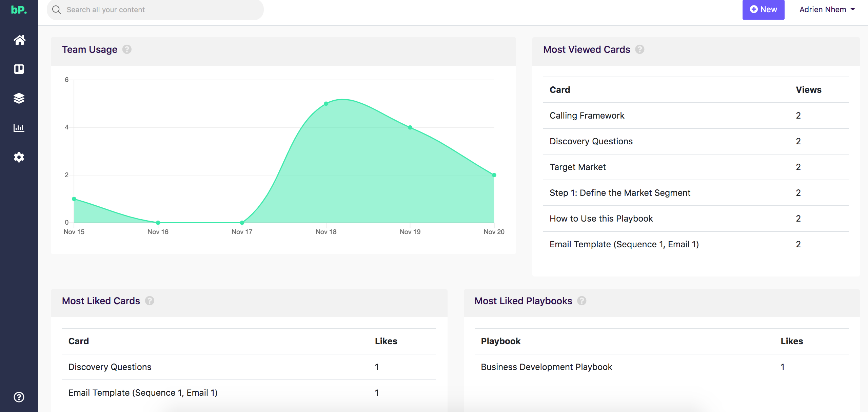Open the analytics bar chart icon
This screenshot has height=412, width=868.
point(19,128)
